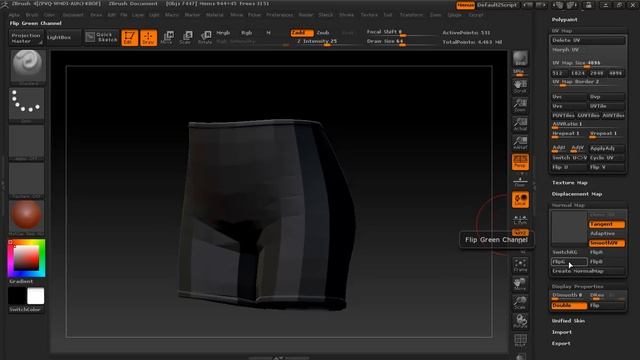This screenshot has height=360, width=640.
Task: Select the Rotate transform tool
Action: point(205,38)
